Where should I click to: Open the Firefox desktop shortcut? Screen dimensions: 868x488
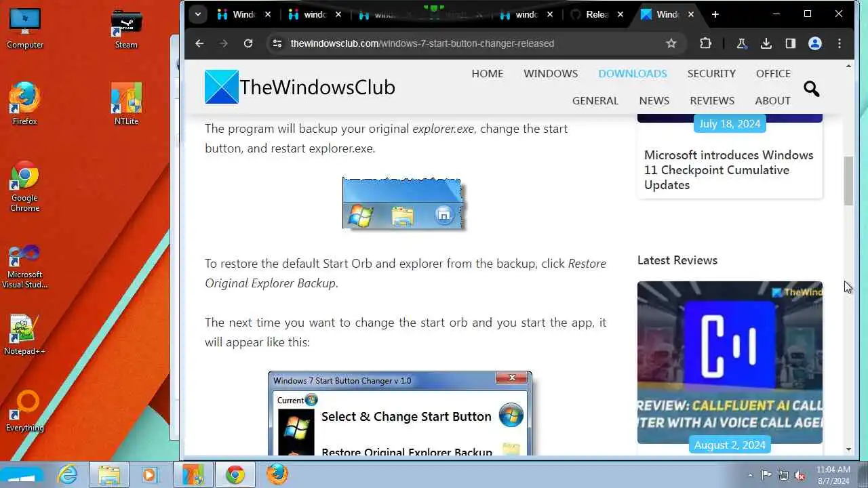pyautogui.click(x=25, y=104)
